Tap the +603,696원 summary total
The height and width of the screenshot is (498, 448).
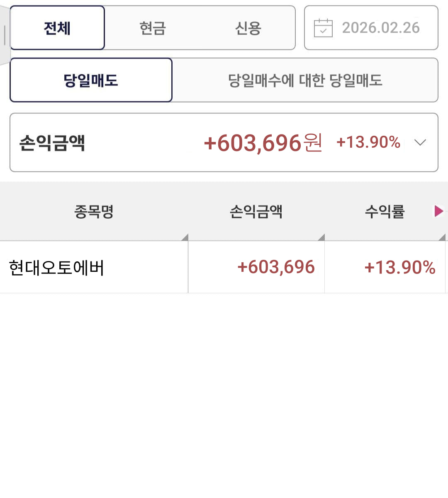263,143
